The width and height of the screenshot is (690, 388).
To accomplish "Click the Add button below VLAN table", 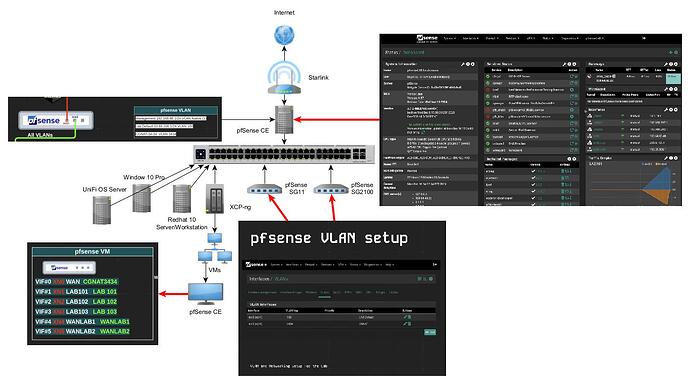I will click(430, 332).
